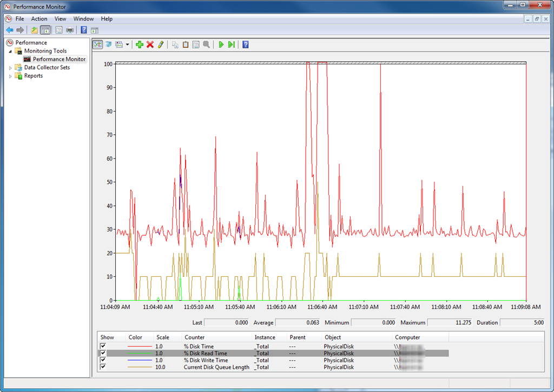Click the Update Data step icon
The width and height of the screenshot is (554, 392).
(x=232, y=44)
